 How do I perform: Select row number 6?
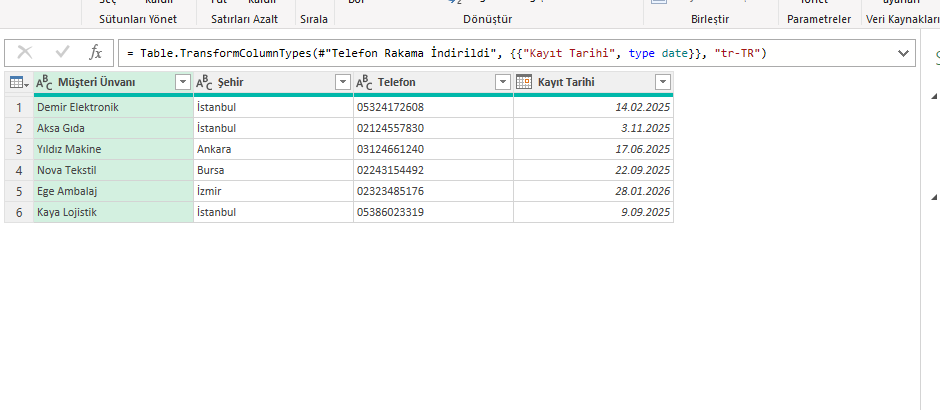19,212
